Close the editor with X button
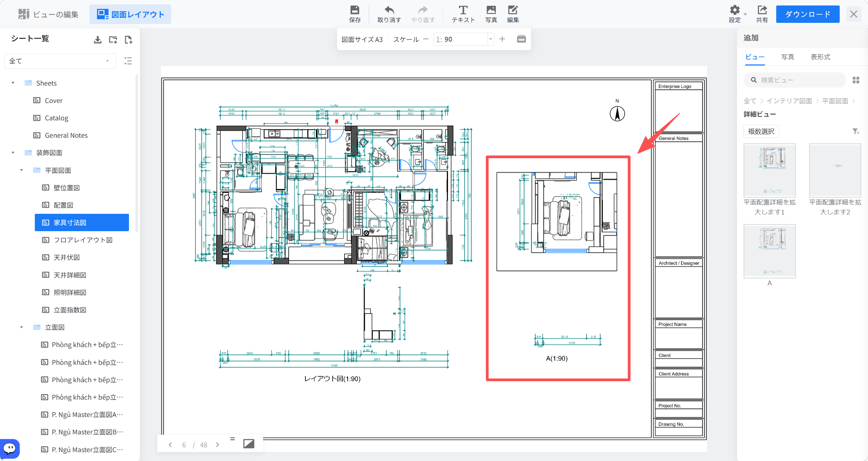 [x=854, y=14]
